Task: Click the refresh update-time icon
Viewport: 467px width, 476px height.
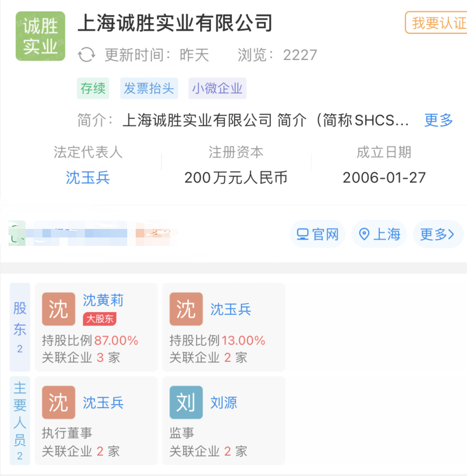Action: 87,55
